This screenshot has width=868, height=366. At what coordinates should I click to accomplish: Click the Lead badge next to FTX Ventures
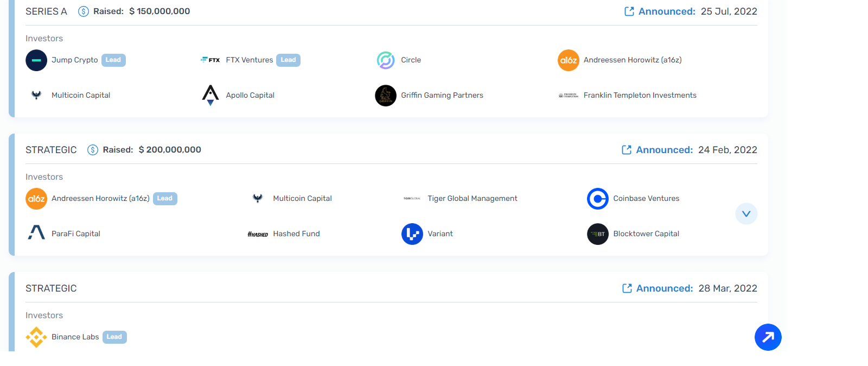click(x=289, y=60)
